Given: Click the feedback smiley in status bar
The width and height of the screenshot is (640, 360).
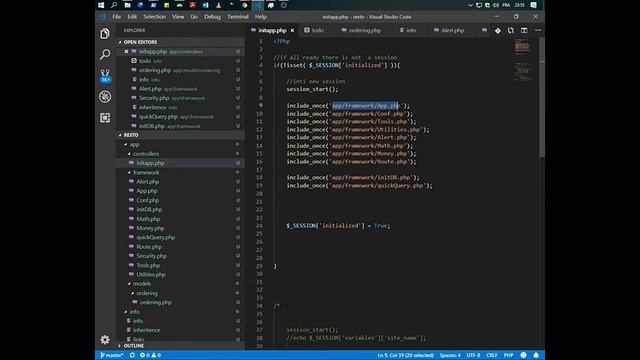Looking at the screenshot, I should point(523,355).
